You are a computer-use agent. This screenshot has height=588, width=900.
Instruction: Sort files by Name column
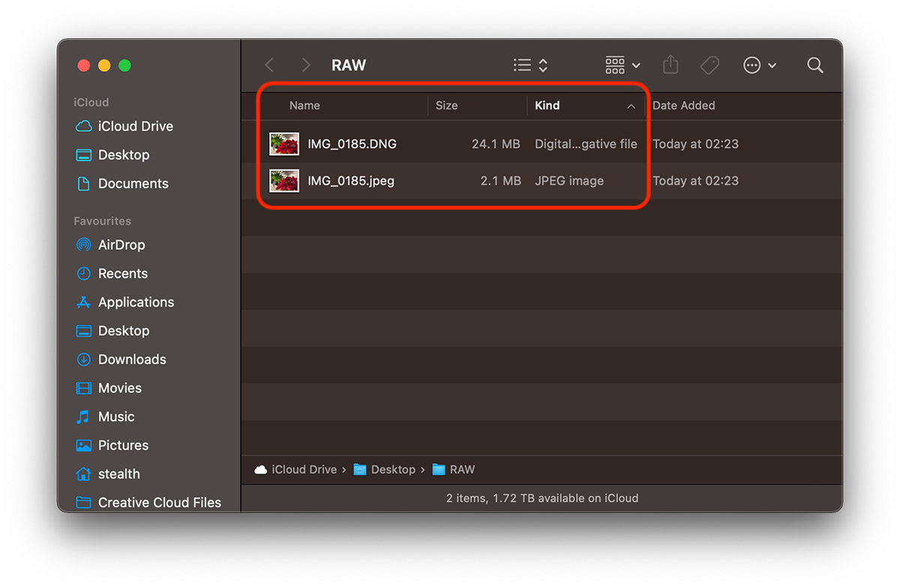304,106
